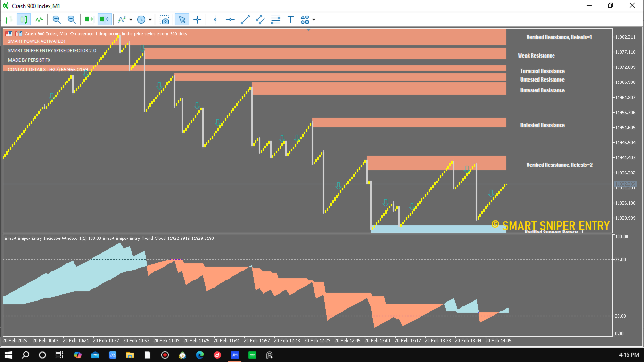Select the cursor arrow tool

click(x=182, y=19)
